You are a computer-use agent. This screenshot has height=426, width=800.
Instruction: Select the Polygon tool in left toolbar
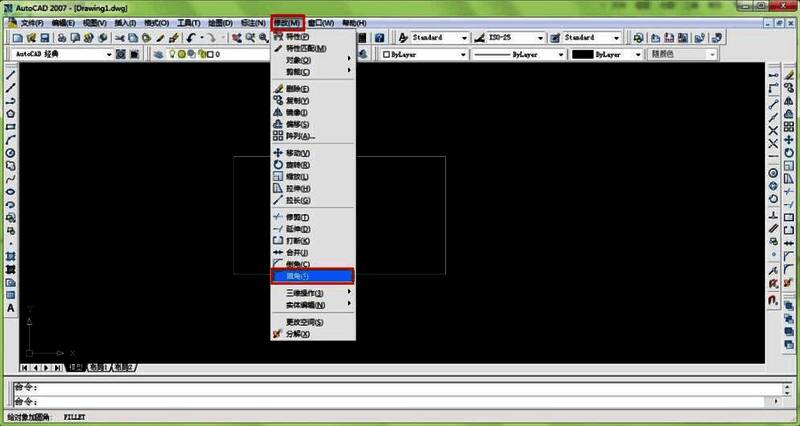[x=10, y=114]
